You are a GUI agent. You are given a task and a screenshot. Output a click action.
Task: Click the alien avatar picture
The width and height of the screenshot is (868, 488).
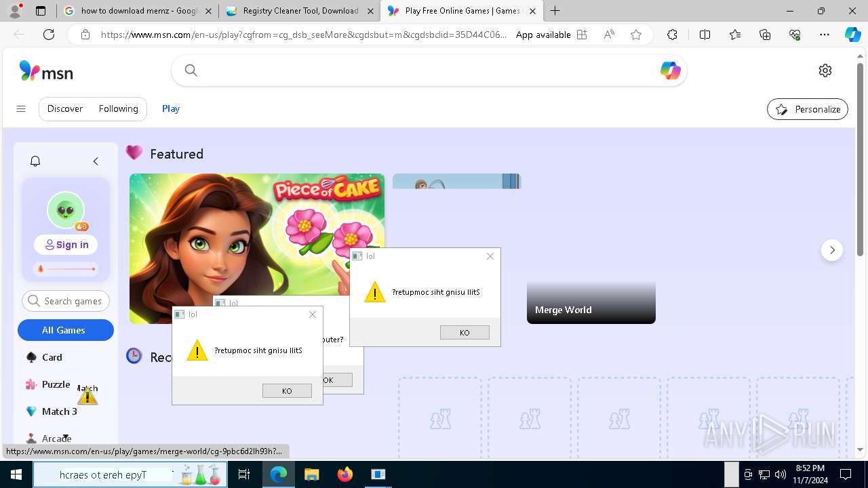click(66, 210)
